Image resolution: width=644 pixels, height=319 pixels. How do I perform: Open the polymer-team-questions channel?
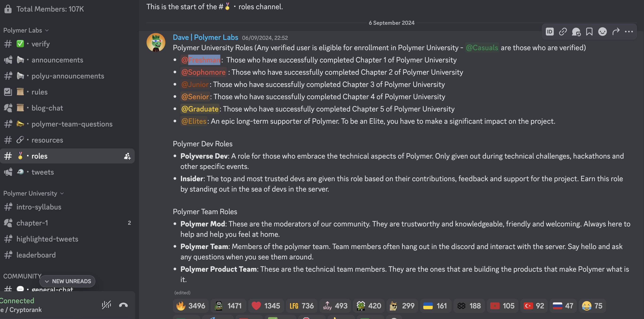[67, 124]
